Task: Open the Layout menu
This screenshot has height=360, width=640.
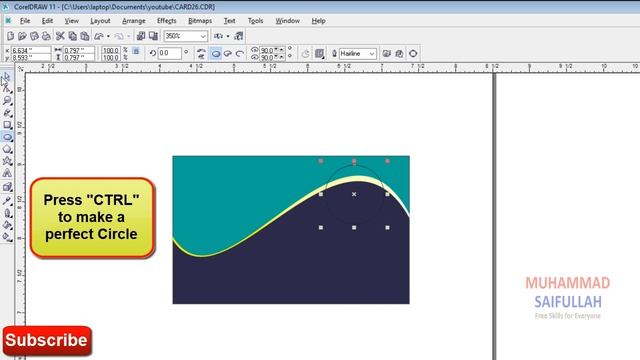Action: tap(100, 20)
